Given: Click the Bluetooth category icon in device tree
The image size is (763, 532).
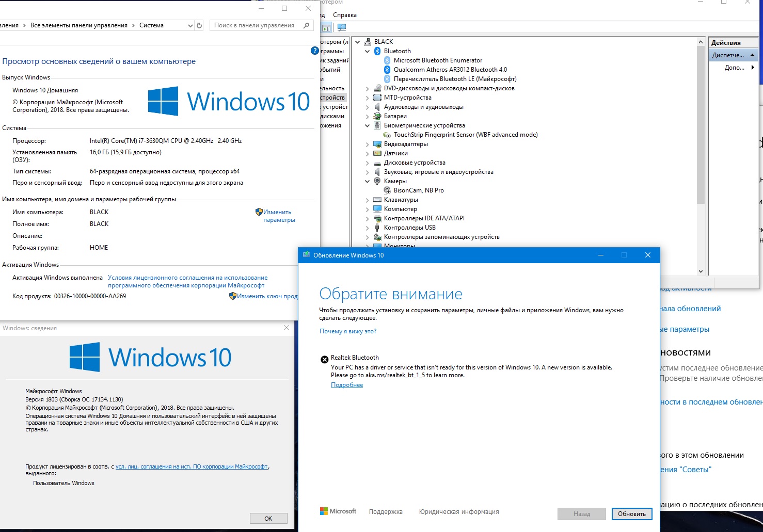Looking at the screenshot, I should point(377,51).
